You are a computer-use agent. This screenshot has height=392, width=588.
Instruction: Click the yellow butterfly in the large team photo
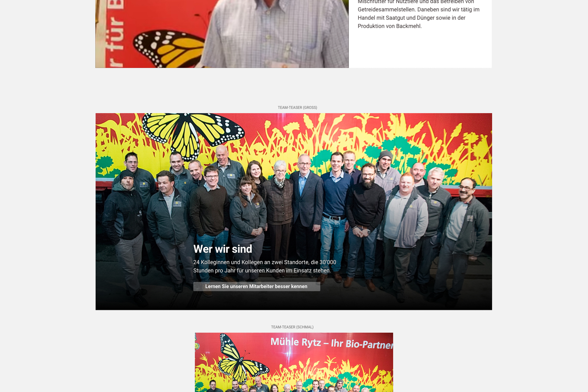tap(192, 134)
